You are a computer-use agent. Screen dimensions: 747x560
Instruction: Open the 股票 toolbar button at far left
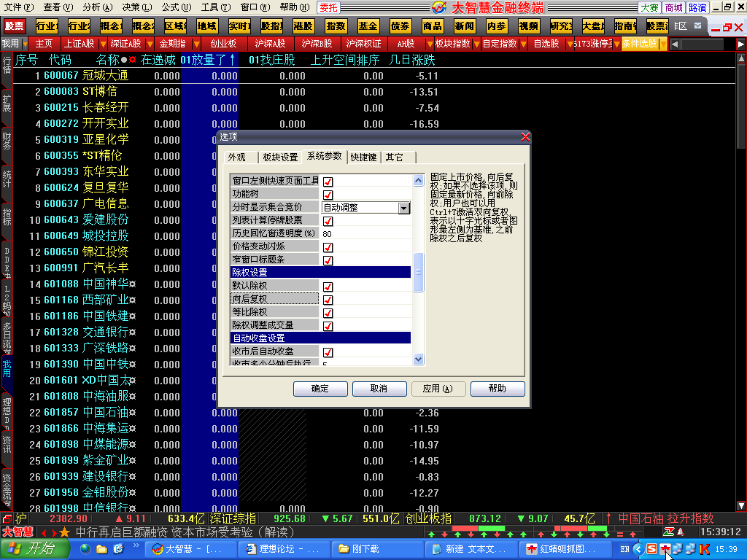tap(15, 26)
